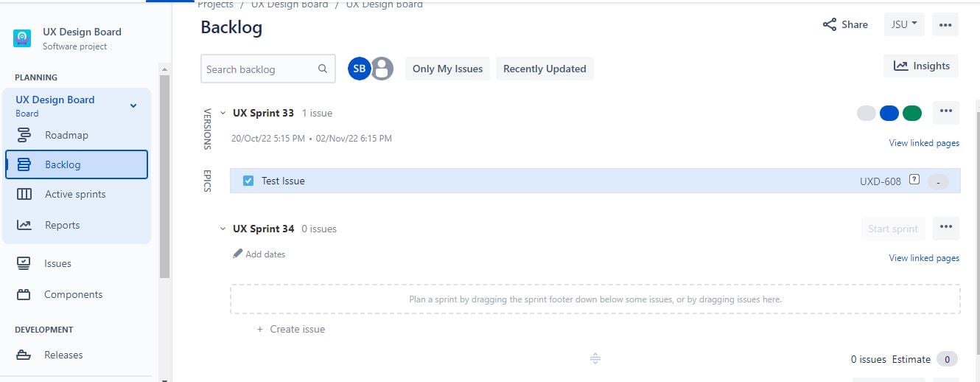The width and height of the screenshot is (980, 382).
Task: Click the sidebar vertical scrollbar
Action: pos(165,177)
